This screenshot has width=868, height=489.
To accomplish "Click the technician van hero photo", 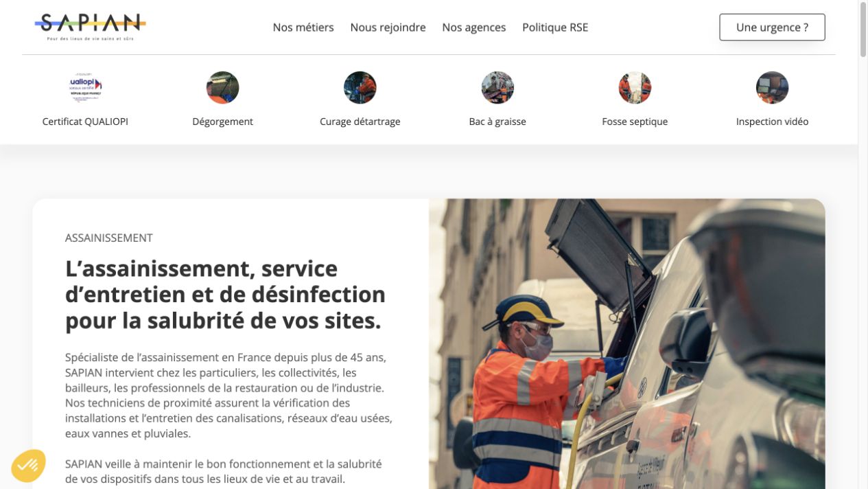I will 626,343.
